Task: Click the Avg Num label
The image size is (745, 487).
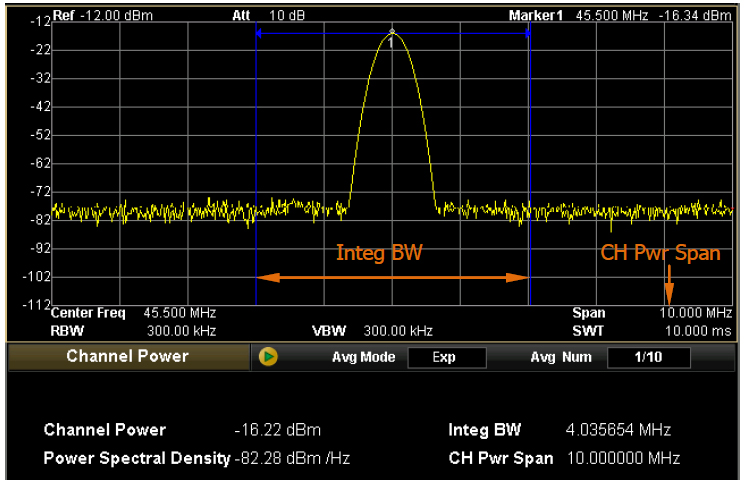Action: (x=561, y=357)
